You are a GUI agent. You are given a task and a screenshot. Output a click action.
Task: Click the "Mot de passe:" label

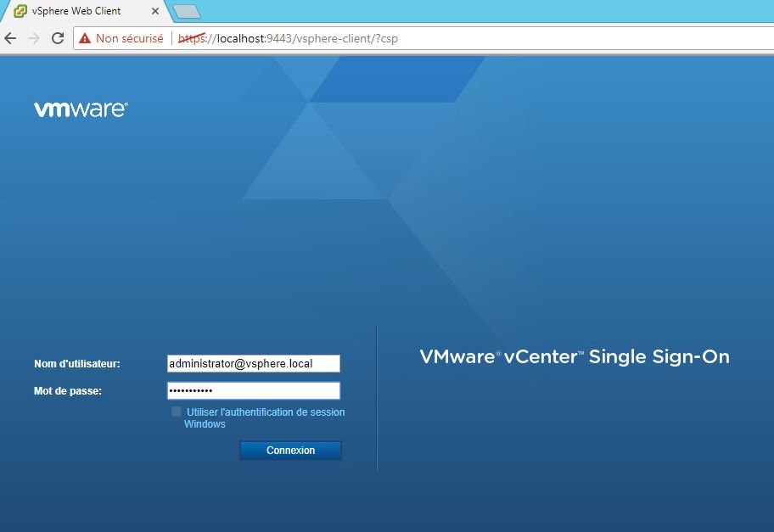[68, 391]
